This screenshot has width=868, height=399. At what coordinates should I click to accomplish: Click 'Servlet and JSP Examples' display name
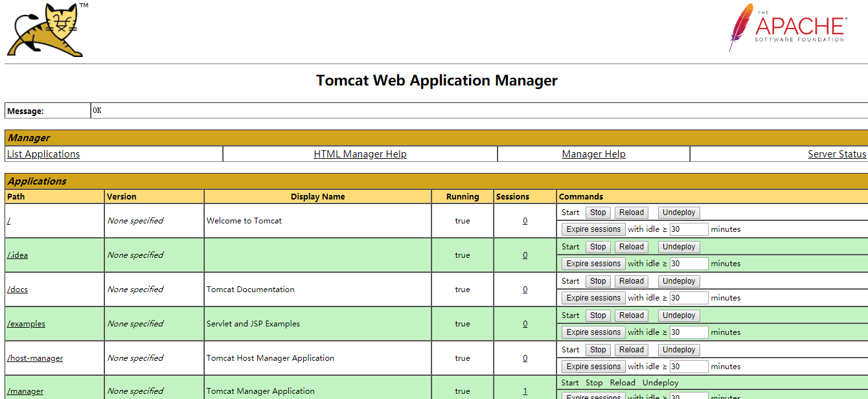click(x=253, y=324)
